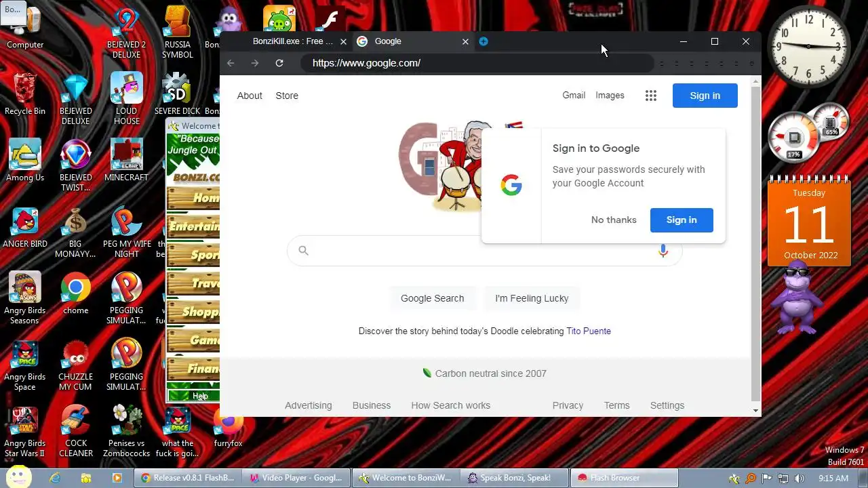
Task: Open the Privacy footer link
Action: 568,405
